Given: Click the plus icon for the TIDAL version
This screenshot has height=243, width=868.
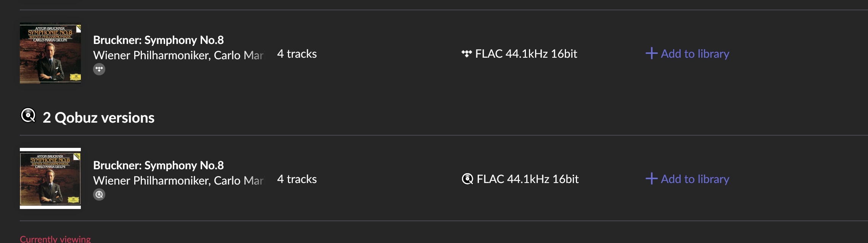Looking at the screenshot, I should tap(651, 53).
